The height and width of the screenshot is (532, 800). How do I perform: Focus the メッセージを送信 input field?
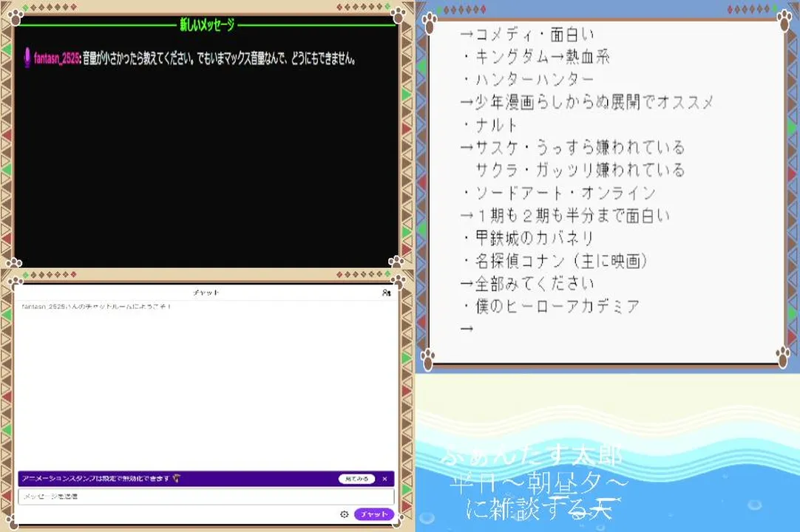pyautogui.click(x=206, y=497)
